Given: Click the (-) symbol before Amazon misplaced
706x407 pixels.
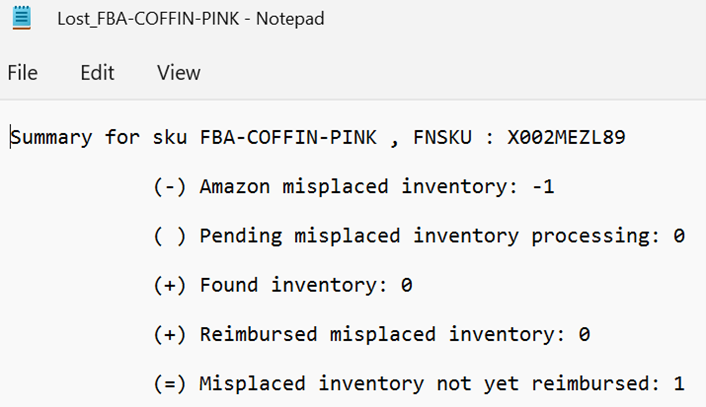Looking at the screenshot, I should [170, 187].
